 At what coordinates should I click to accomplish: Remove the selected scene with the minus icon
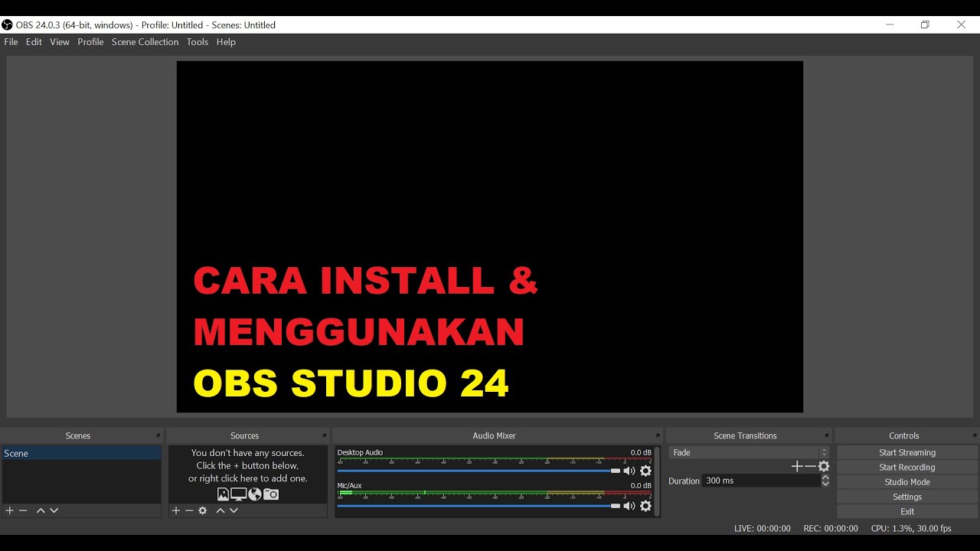[23, 510]
